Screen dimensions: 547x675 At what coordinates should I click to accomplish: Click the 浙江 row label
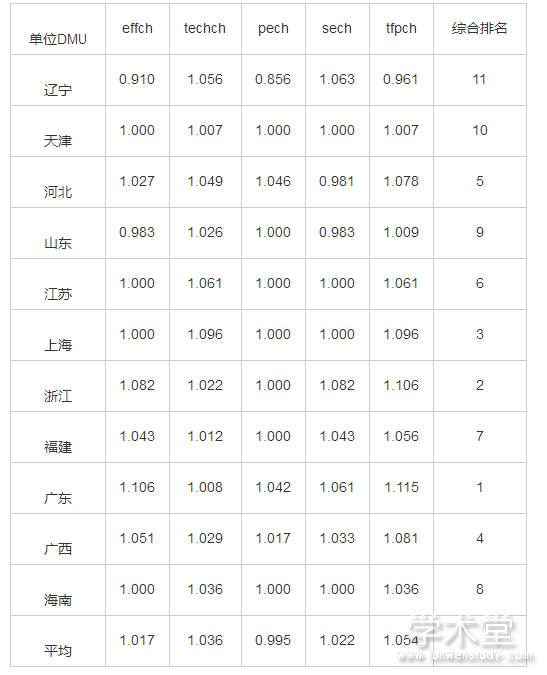[x=58, y=396]
